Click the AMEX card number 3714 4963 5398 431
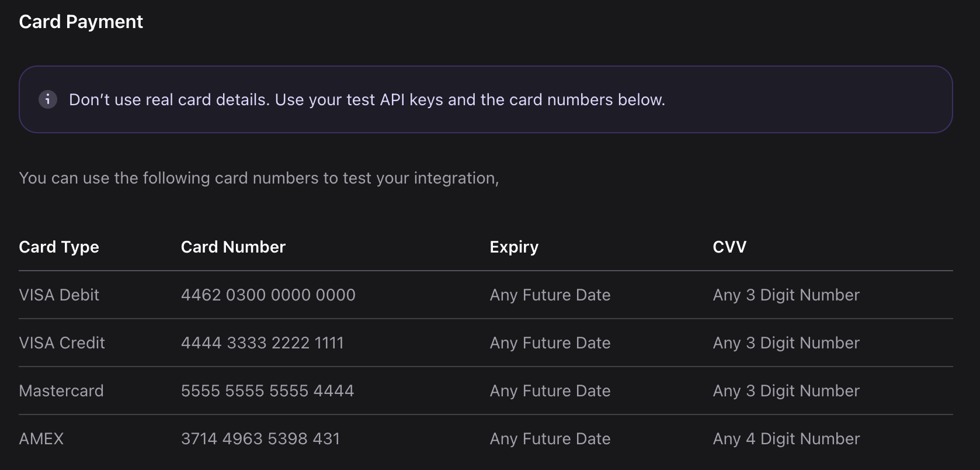980x470 pixels. 260,439
